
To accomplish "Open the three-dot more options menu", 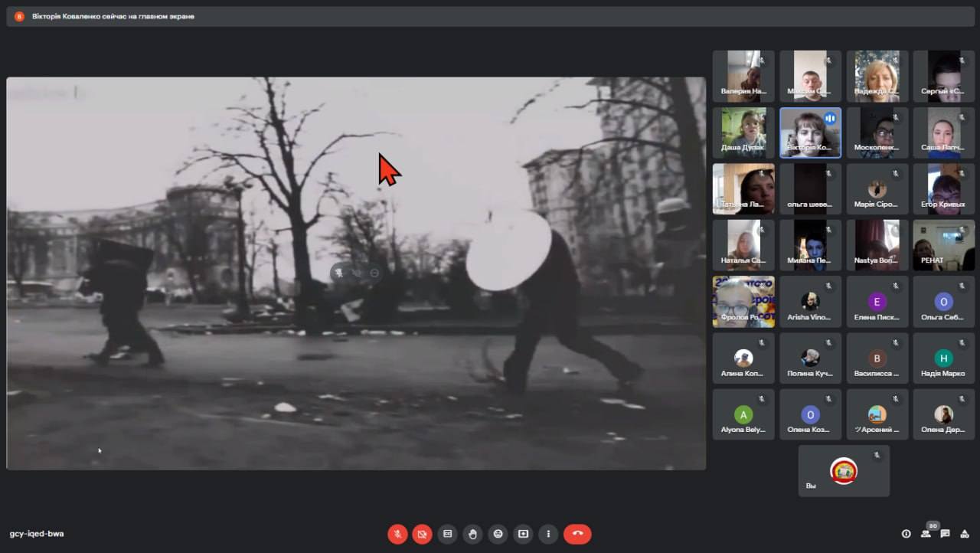I will (548, 534).
